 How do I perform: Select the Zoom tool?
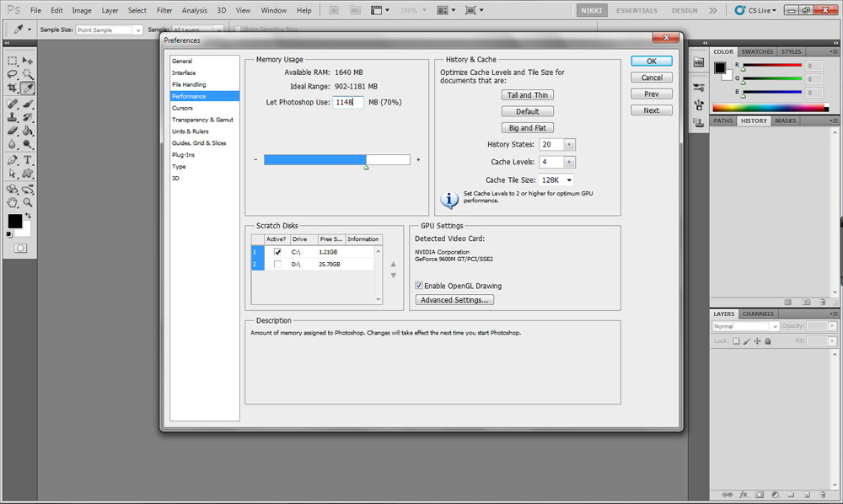pos(28,202)
